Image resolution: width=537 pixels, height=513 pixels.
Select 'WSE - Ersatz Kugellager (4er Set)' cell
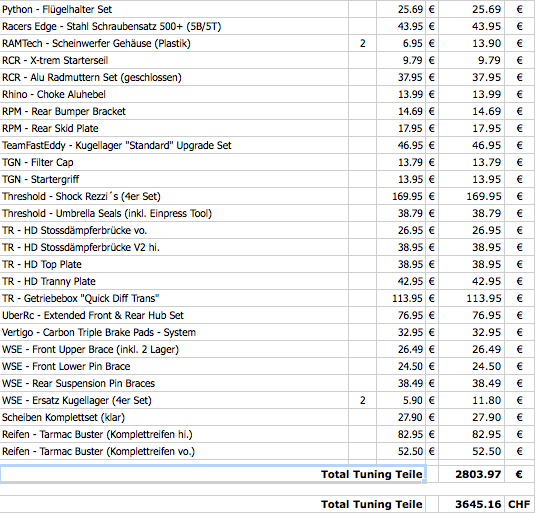point(174,400)
